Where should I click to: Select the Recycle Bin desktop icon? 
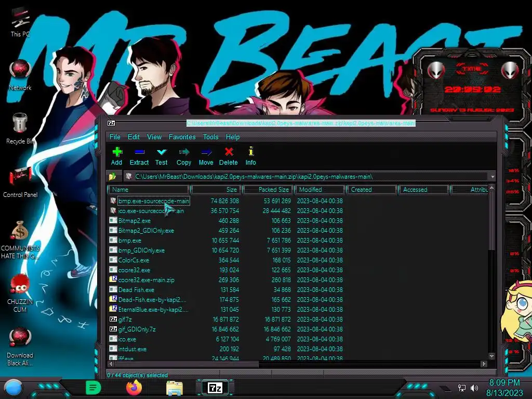pos(20,128)
